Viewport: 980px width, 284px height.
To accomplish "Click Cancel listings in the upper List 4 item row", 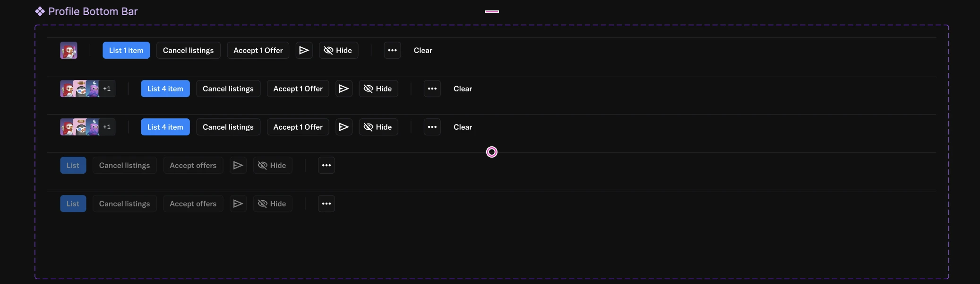I will point(228,89).
